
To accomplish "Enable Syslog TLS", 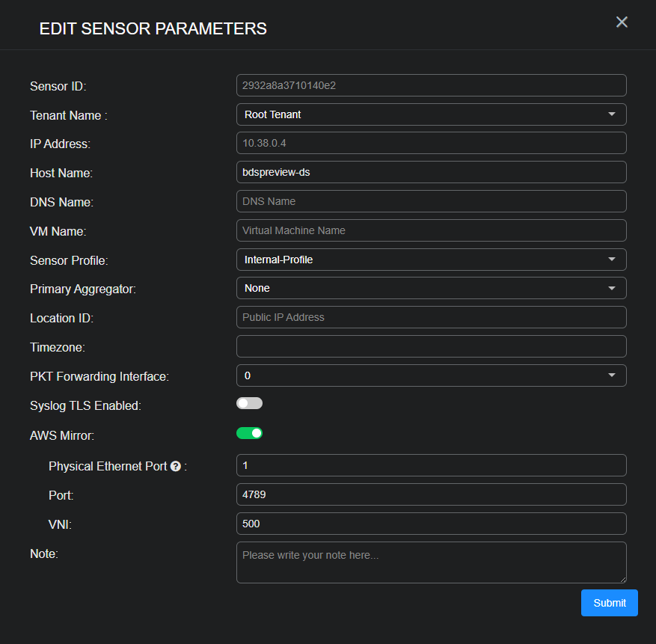I will (249, 403).
